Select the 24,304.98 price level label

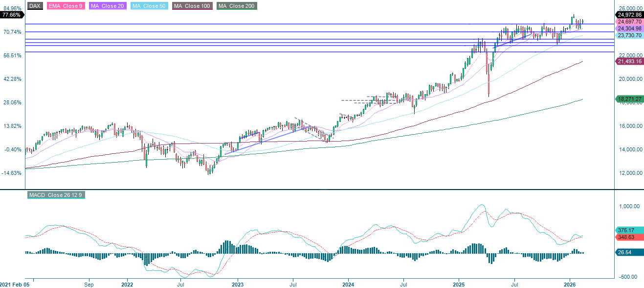click(629, 29)
